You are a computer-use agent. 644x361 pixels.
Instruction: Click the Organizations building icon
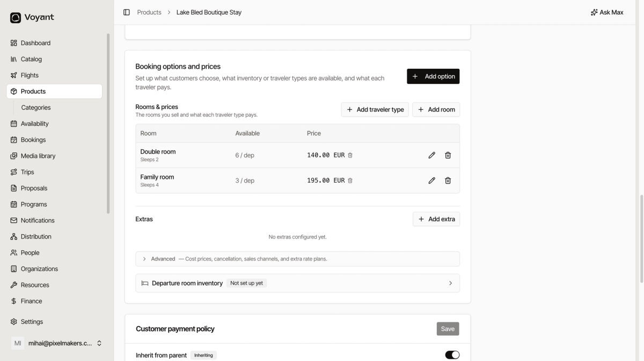14,269
